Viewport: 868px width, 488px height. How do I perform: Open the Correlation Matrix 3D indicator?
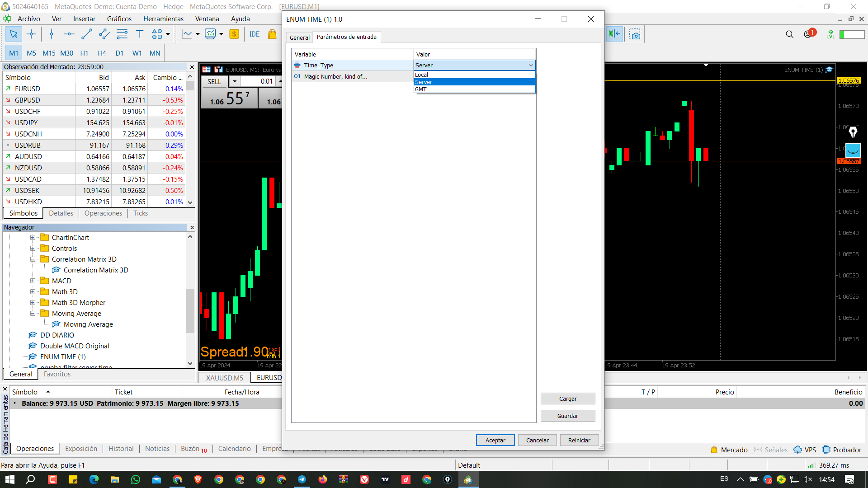(x=96, y=270)
